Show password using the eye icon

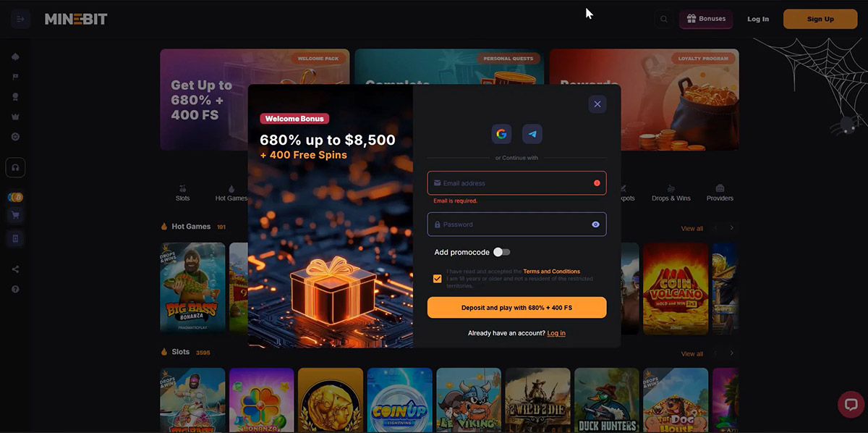coord(595,224)
